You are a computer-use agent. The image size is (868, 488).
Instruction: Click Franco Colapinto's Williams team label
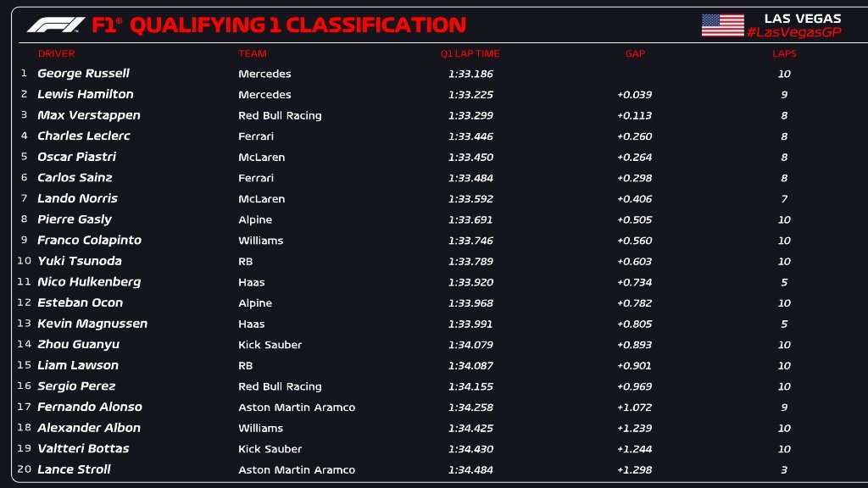tap(260, 241)
